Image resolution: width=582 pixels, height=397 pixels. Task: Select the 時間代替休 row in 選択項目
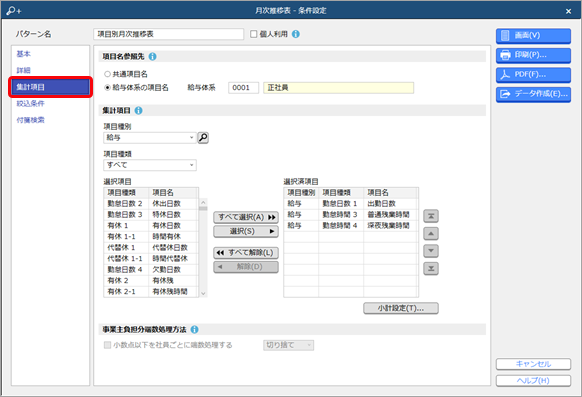point(151,259)
